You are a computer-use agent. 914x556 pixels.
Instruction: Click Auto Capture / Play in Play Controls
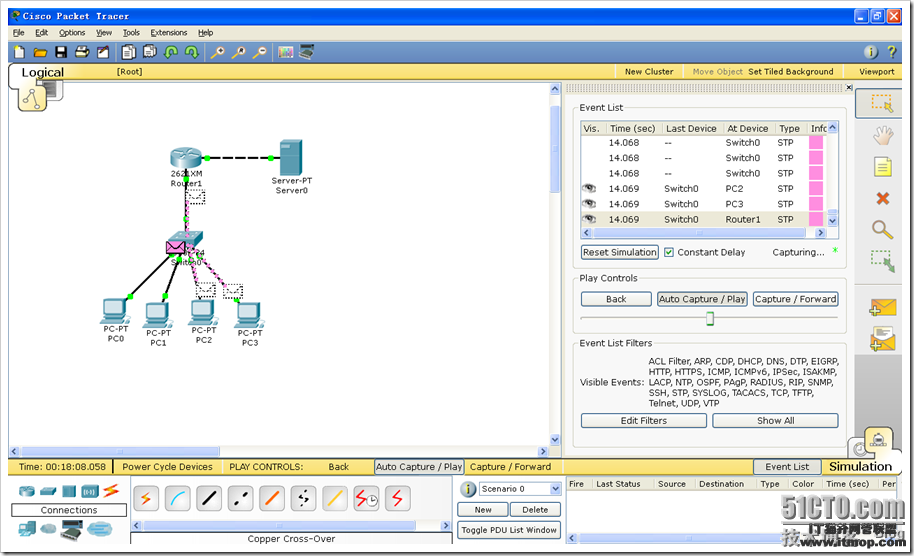coord(702,299)
